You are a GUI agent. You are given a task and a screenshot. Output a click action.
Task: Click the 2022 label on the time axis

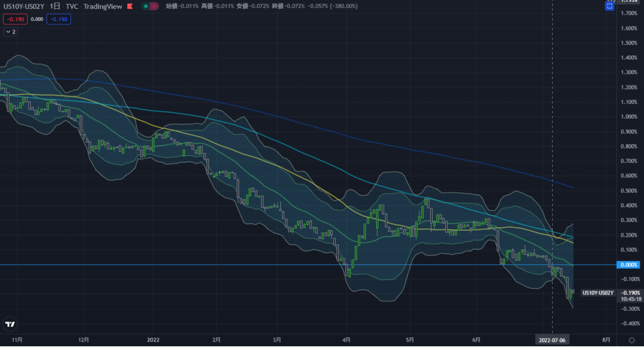coord(153,339)
